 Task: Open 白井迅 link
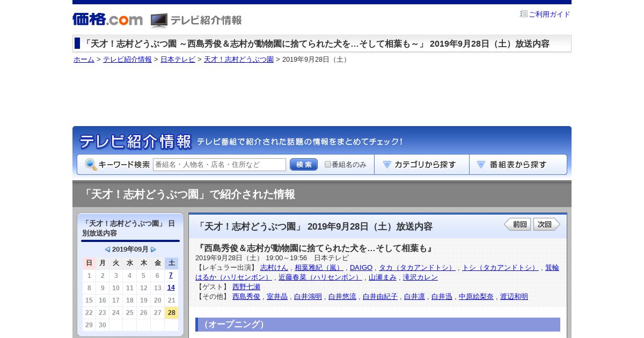click(442, 297)
